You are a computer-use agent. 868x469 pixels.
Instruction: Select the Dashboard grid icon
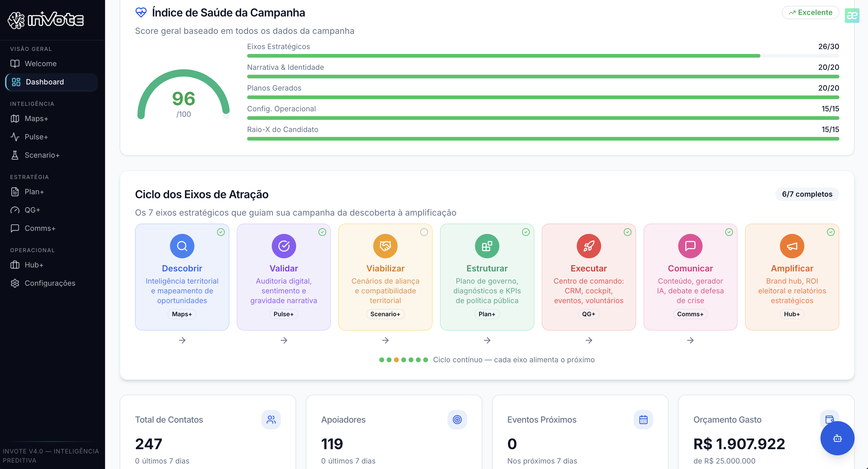tap(16, 82)
